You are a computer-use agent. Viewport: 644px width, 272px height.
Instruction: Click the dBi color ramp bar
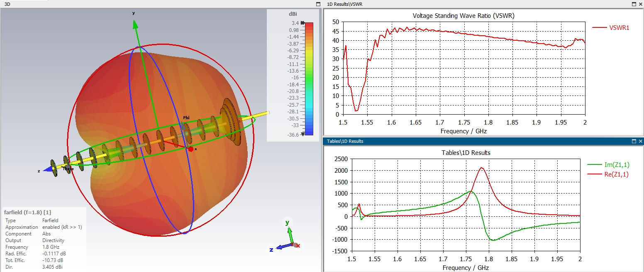tap(309, 78)
